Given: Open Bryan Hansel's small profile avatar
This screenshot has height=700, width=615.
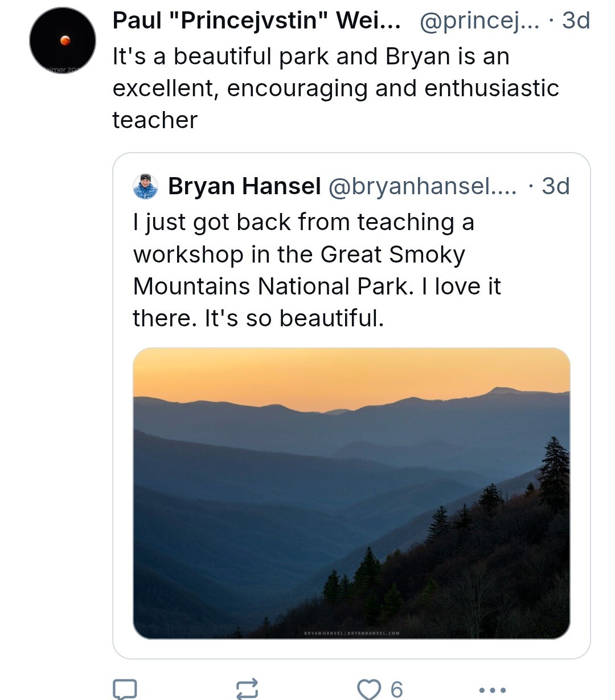Looking at the screenshot, I should click(x=146, y=186).
